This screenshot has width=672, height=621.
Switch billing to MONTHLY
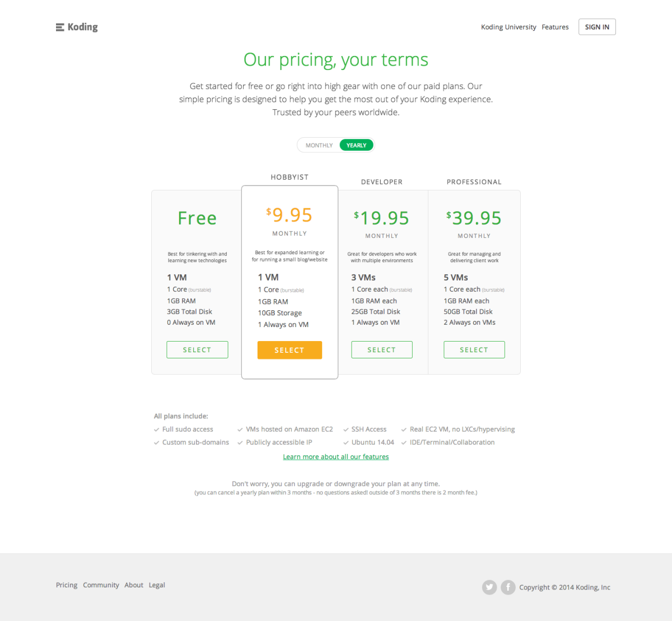click(x=319, y=144)
